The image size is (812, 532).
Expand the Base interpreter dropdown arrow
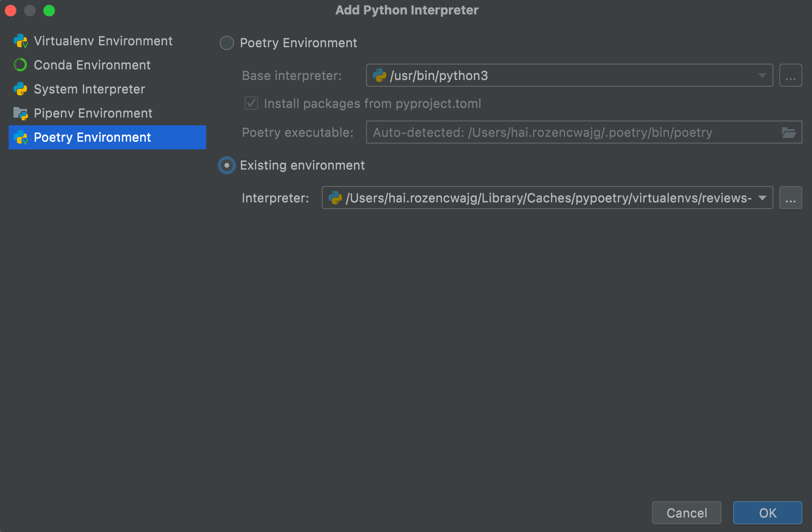tap(762, 76)
